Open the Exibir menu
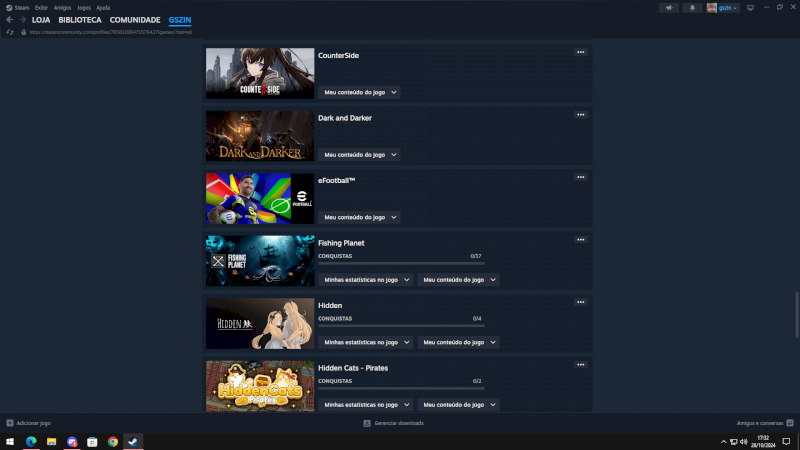Image resolution: width=800 pixels, height=450 pixels. pos(41,8)
